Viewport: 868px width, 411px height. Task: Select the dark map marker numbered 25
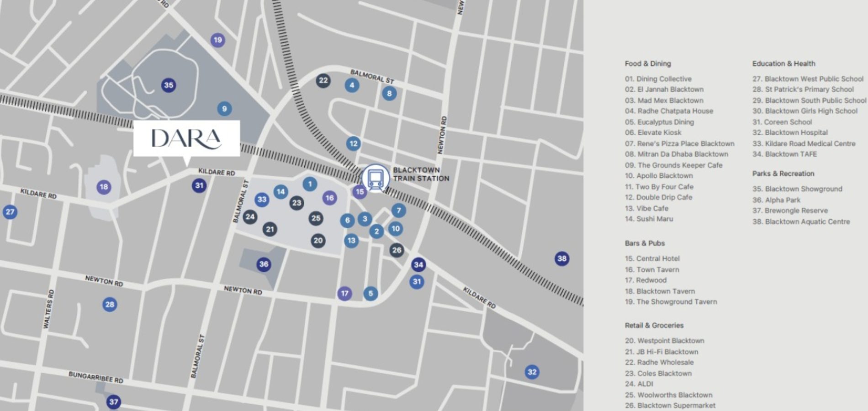(316, 218)
